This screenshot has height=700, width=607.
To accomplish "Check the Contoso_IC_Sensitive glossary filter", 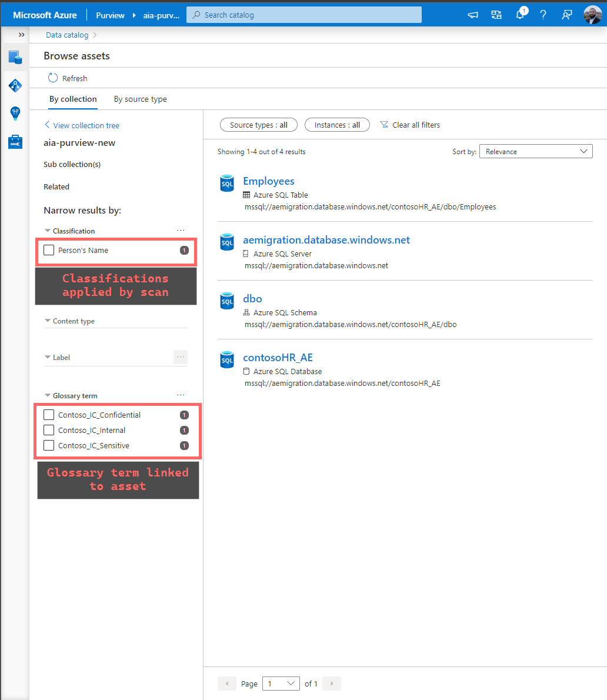I will tap(49, 445).
